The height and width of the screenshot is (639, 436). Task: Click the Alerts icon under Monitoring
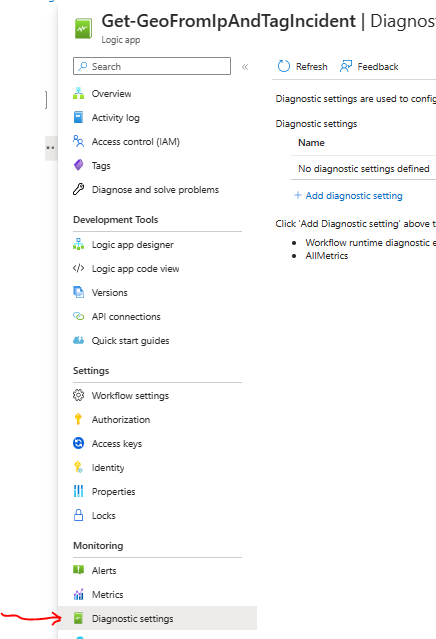78,570
